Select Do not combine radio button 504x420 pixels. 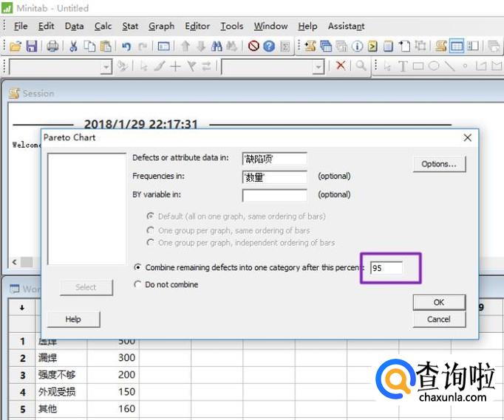tap(137, 284)
